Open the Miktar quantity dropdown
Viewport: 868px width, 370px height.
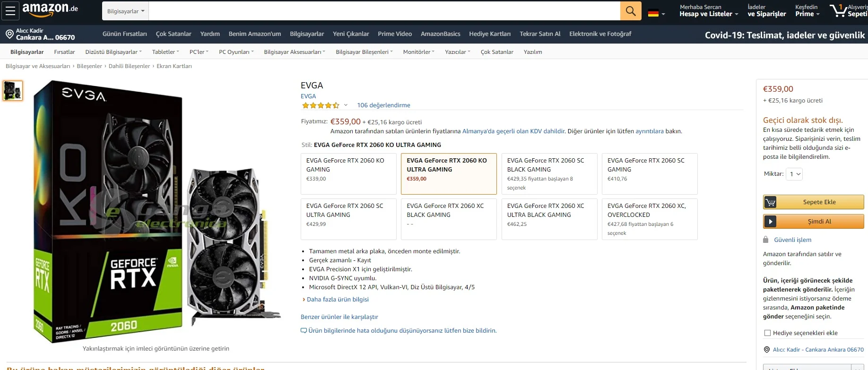coord(794,174)
